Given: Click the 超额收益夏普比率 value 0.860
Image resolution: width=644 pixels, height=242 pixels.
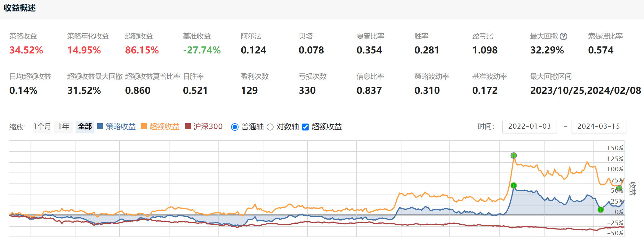Looking at the screenshot, I should pyautogui.click(x=138, y=91).
